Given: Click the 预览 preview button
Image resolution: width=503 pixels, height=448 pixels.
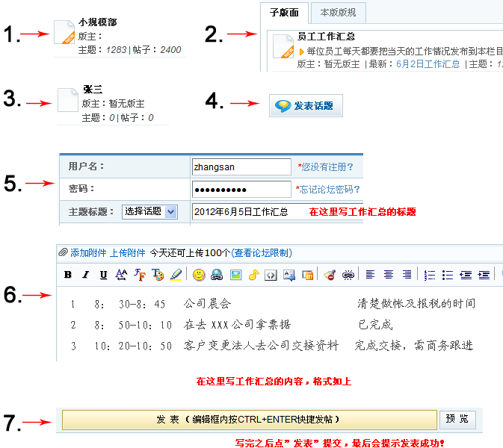Looking at the screenshot, I should tap(456, 420).
